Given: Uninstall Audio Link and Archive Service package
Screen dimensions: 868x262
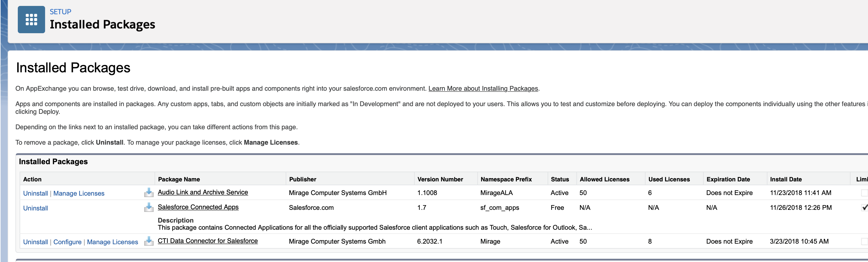Looking at the screenshot, I should 35,193.
